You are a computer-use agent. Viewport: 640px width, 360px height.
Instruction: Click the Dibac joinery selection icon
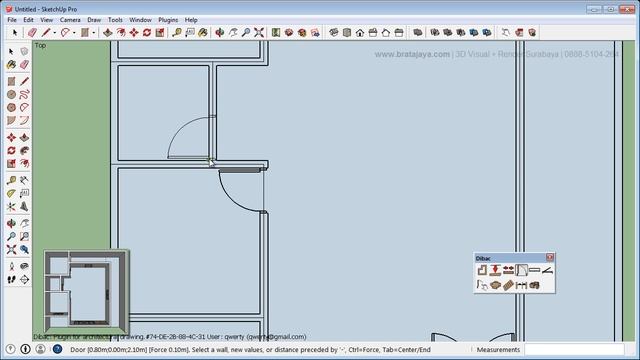point(482,285)
